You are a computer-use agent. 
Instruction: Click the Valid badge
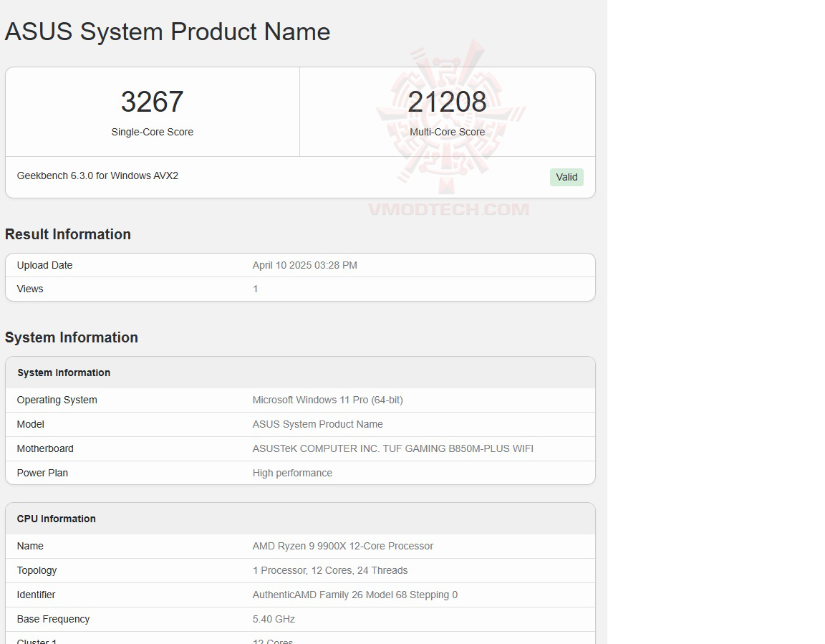(x=566, y=177)
